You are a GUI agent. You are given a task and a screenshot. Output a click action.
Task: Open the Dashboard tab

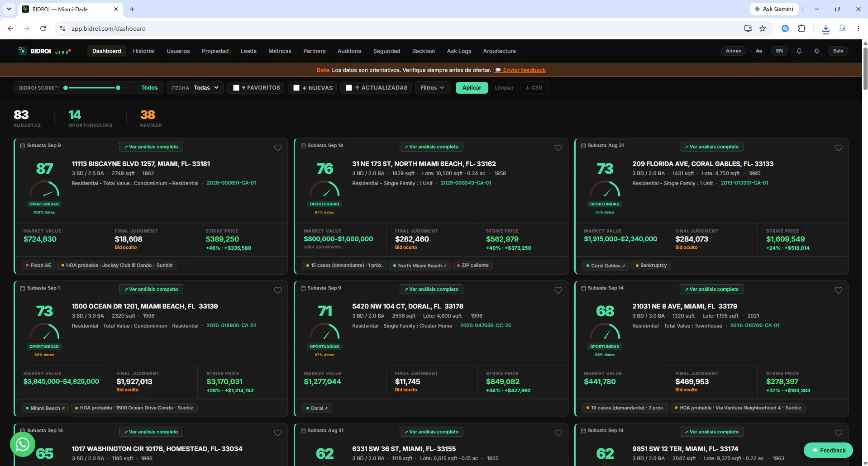tap(107, 51)
